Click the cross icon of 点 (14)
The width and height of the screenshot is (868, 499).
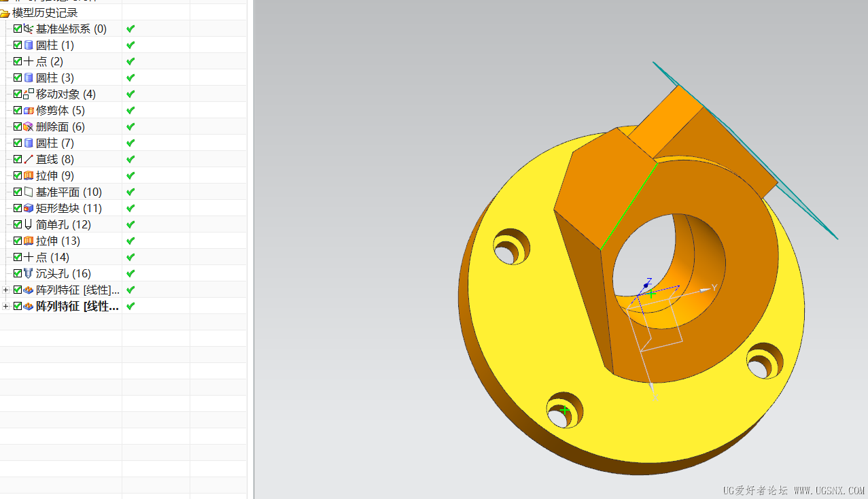pos(29,257)
